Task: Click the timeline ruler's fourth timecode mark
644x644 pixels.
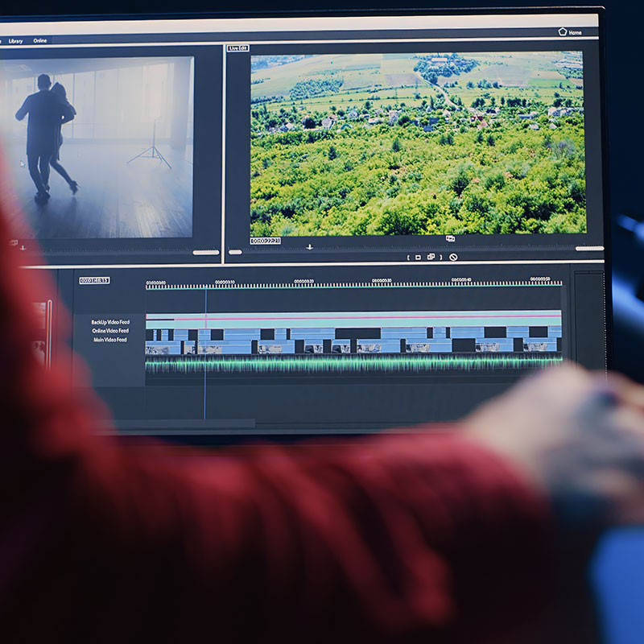Action: tap(382, 280)
